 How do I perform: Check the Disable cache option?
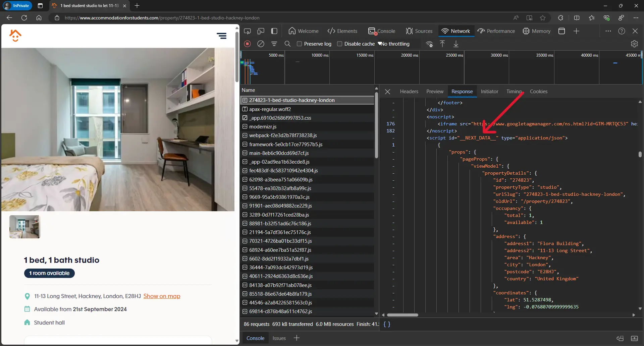(339, 44)
